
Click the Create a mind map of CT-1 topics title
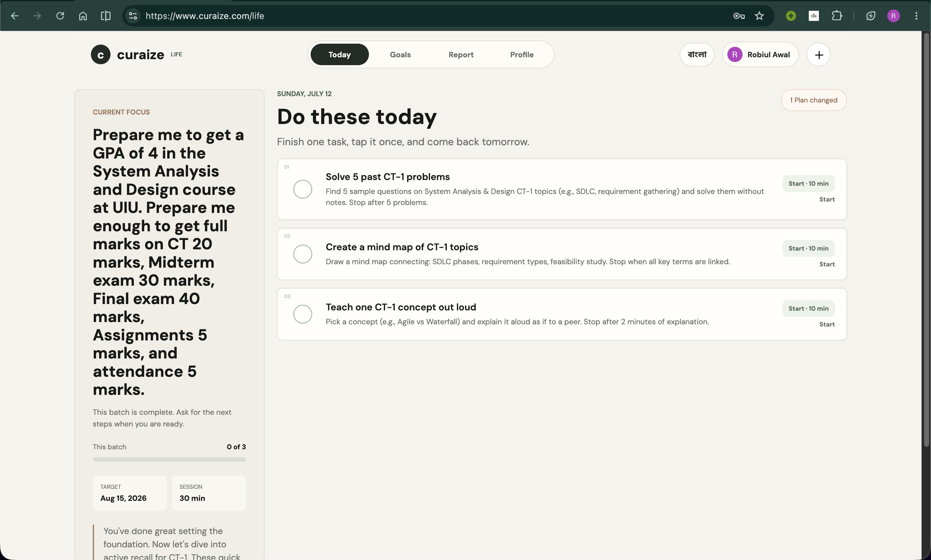pos(402,247)
